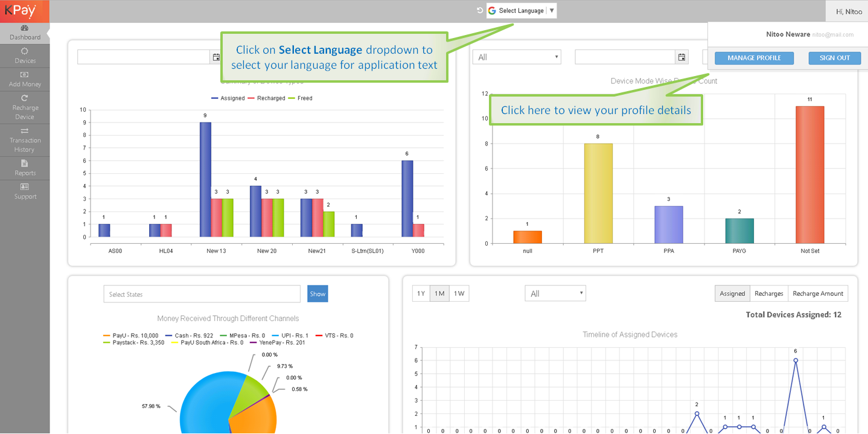Select the 1Y time range
The image size is (868, 434).
(x=421, y=294)
